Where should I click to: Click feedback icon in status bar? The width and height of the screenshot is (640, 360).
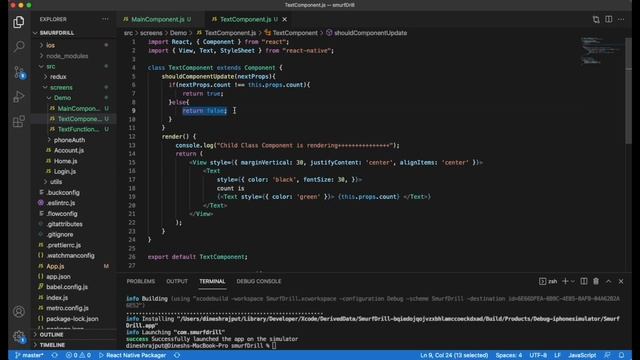point(608,355)
